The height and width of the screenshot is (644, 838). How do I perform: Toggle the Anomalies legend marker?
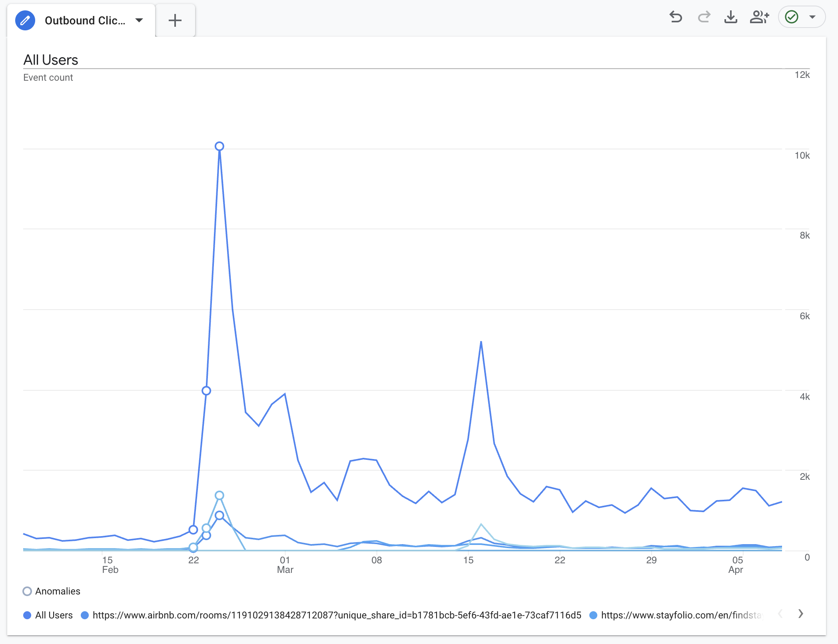(x=27, y=591)
